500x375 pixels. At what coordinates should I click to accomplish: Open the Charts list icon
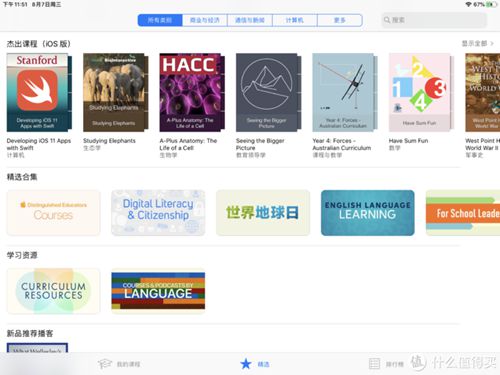tap(374, 364)
